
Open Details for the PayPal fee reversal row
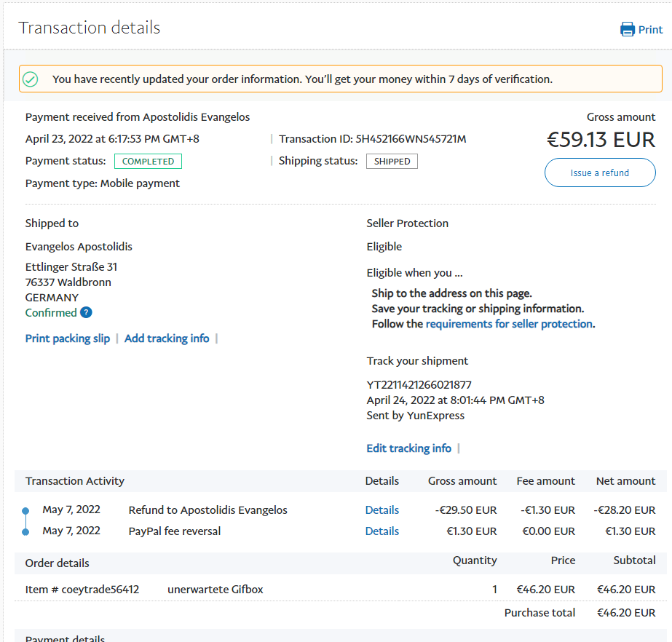(382, 531)
